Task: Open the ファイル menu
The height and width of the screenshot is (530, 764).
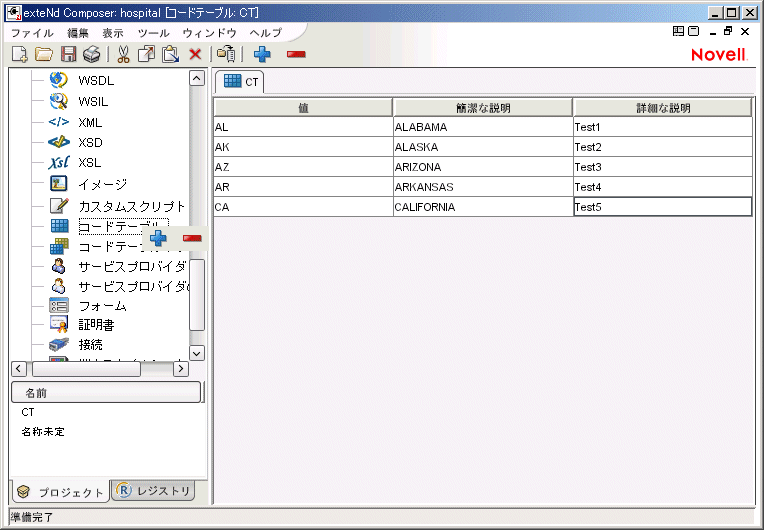Action: point(32,33)
